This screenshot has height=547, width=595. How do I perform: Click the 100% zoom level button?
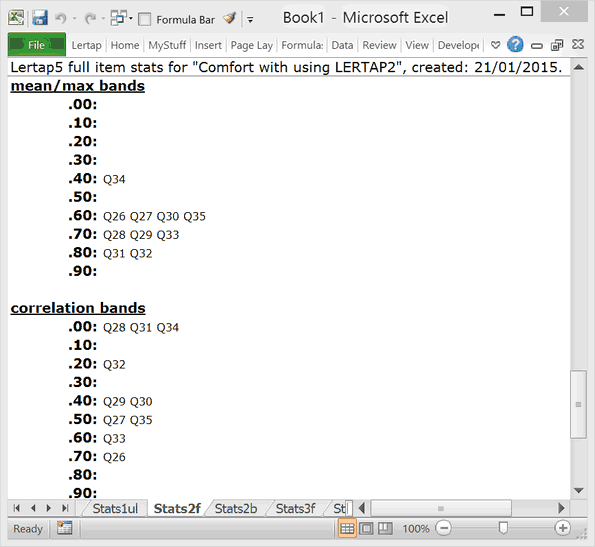click(x=416, y=528)
